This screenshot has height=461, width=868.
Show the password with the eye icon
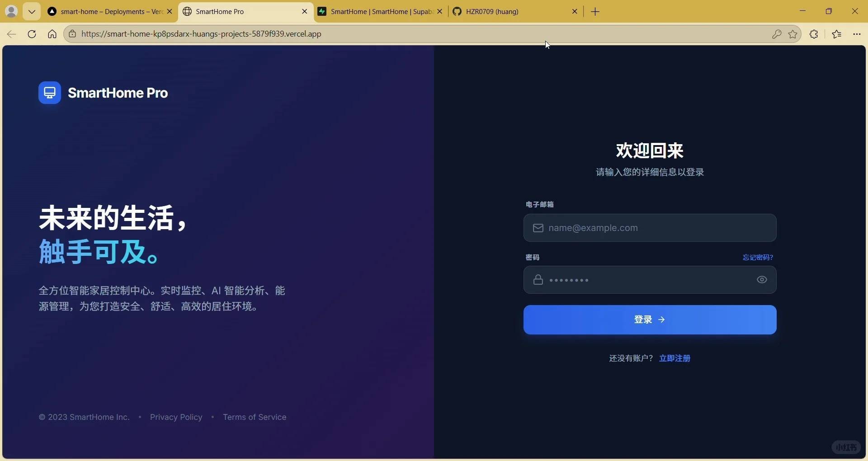761,280
